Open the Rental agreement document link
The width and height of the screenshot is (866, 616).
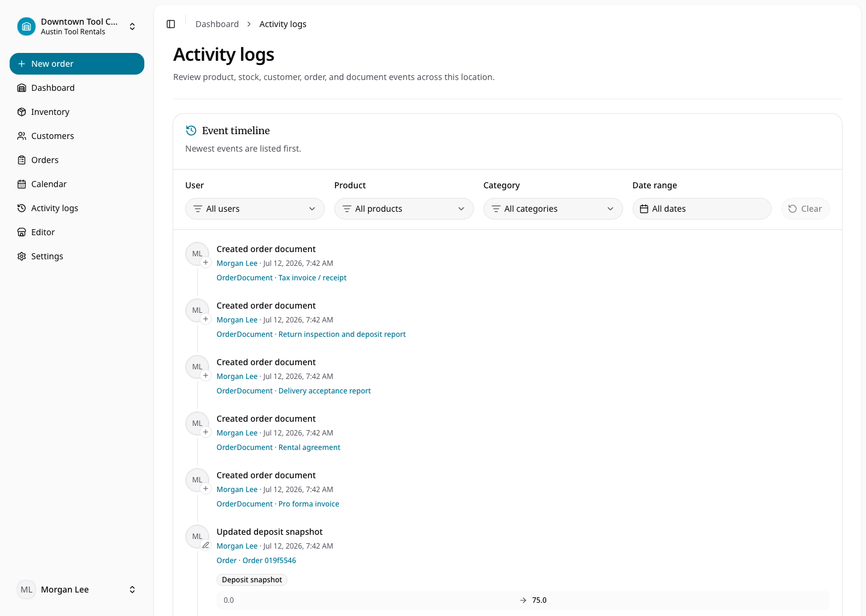278,448
